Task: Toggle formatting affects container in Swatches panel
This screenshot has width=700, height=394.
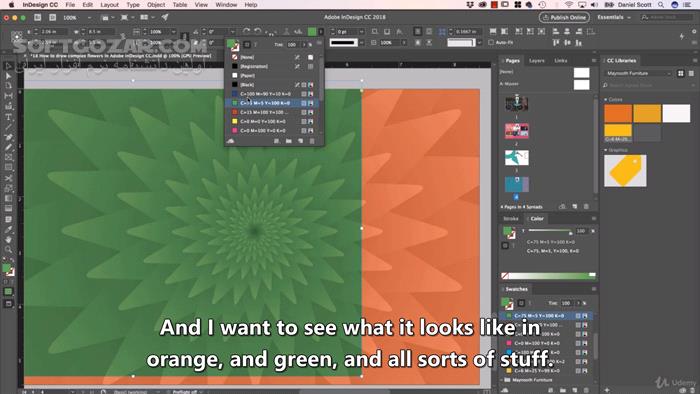Action: coord(521,303)
